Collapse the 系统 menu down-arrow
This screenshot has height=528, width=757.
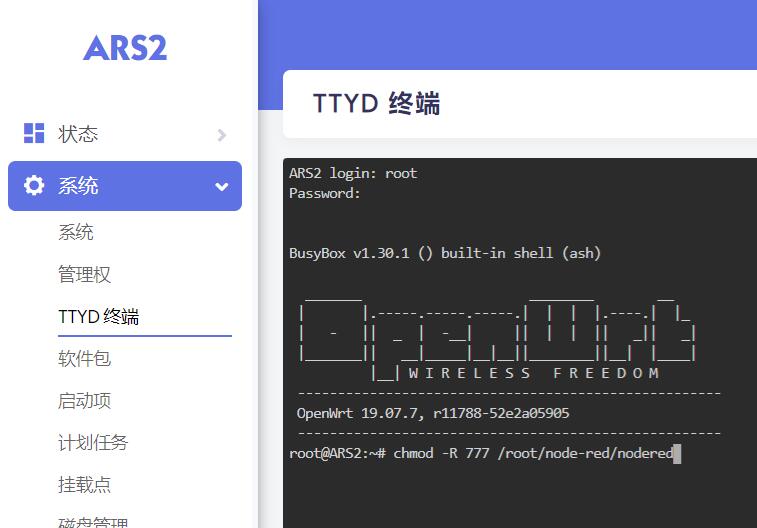point(222,187)
